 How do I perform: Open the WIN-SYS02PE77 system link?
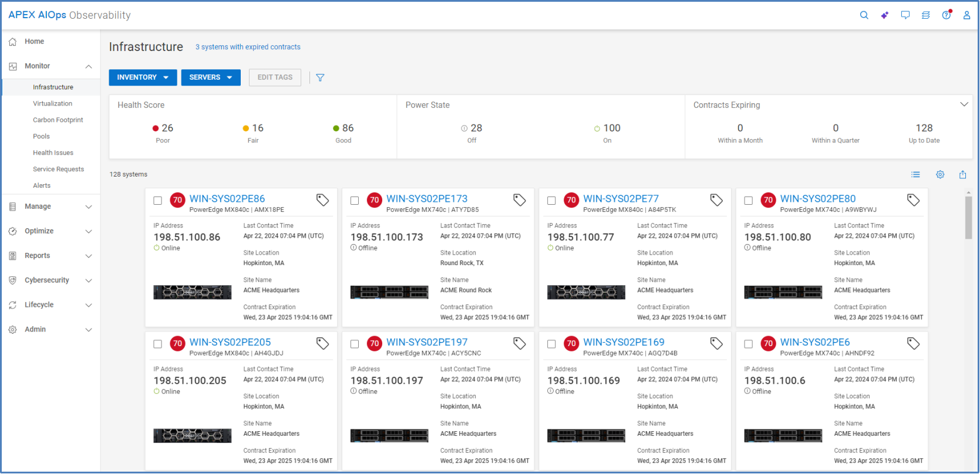621,199
